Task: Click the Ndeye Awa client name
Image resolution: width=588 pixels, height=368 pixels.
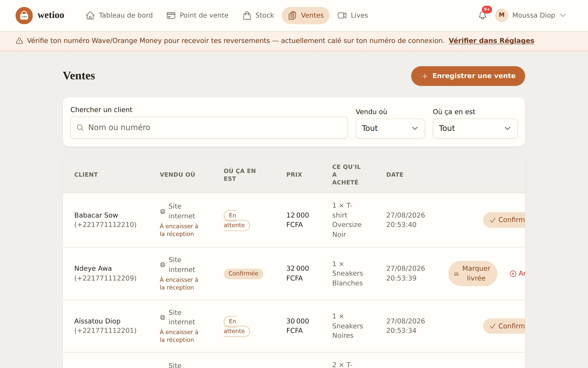Action: point(93,268)
